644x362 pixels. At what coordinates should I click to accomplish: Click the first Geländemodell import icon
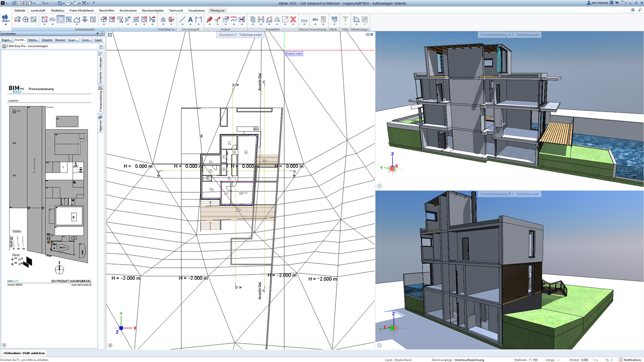[17, 19]
